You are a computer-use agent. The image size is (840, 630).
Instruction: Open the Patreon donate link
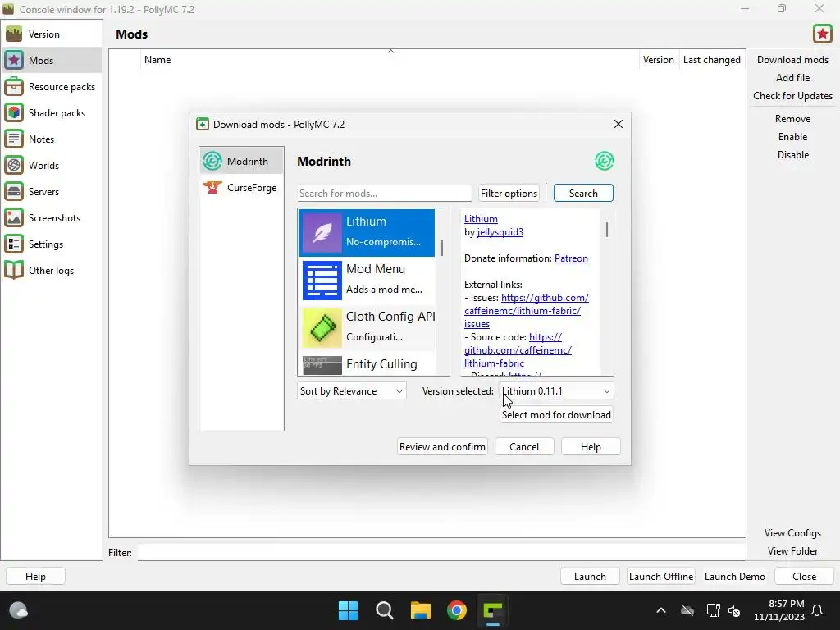tap(571, 258)
